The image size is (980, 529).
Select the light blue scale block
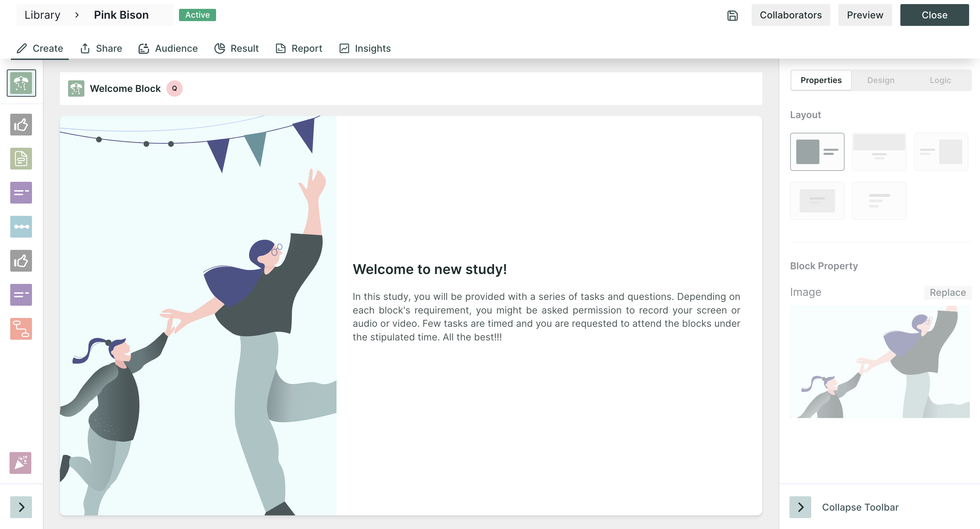point(21,226)
